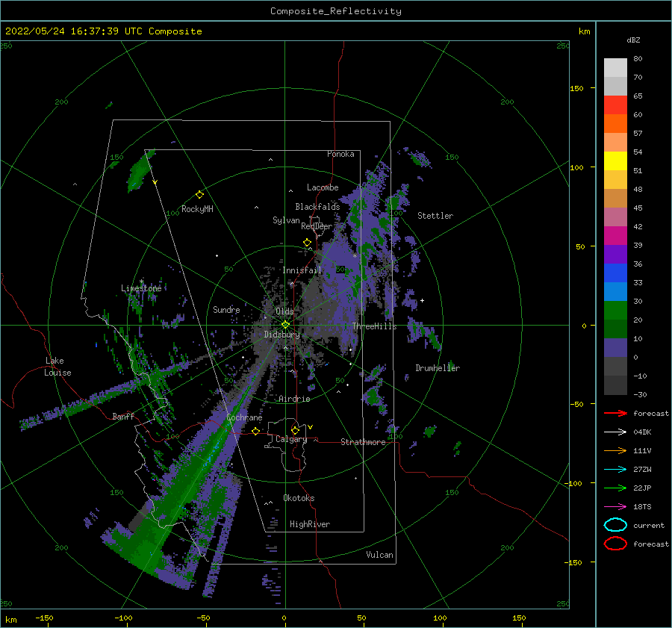Click the Cochrane town label
Image resolution: width=672 pixels, height=628 pixels.
coord(244,417)
